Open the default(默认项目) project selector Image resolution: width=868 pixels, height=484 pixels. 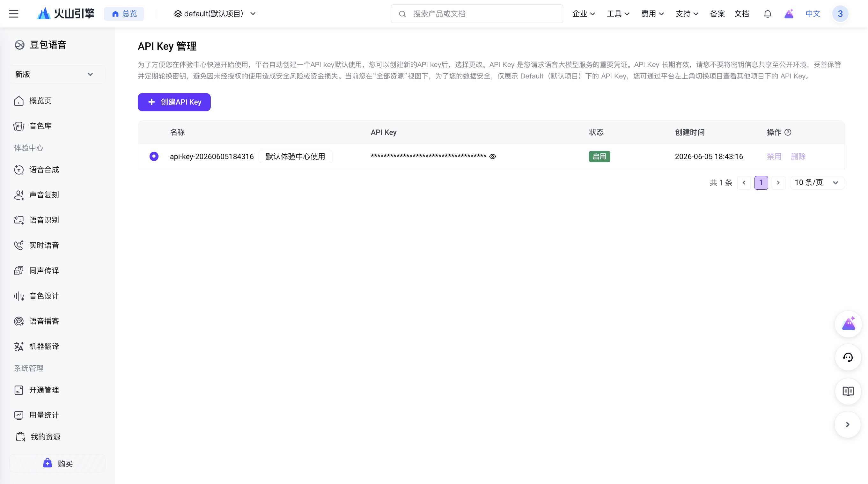coord(215,14)
